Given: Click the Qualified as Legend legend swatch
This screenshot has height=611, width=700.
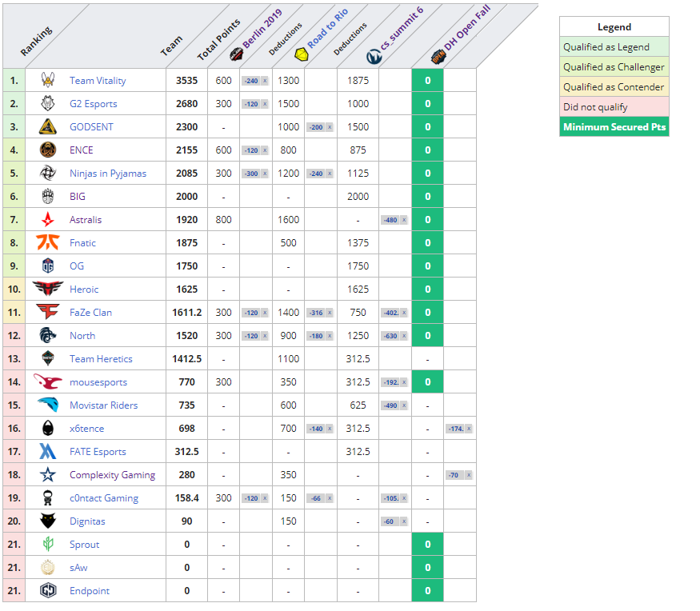Looking at the screenshot, I should [614, 47].
